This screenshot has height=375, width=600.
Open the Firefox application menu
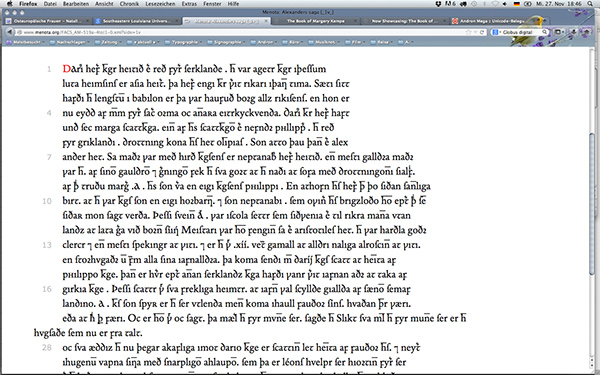28,4
